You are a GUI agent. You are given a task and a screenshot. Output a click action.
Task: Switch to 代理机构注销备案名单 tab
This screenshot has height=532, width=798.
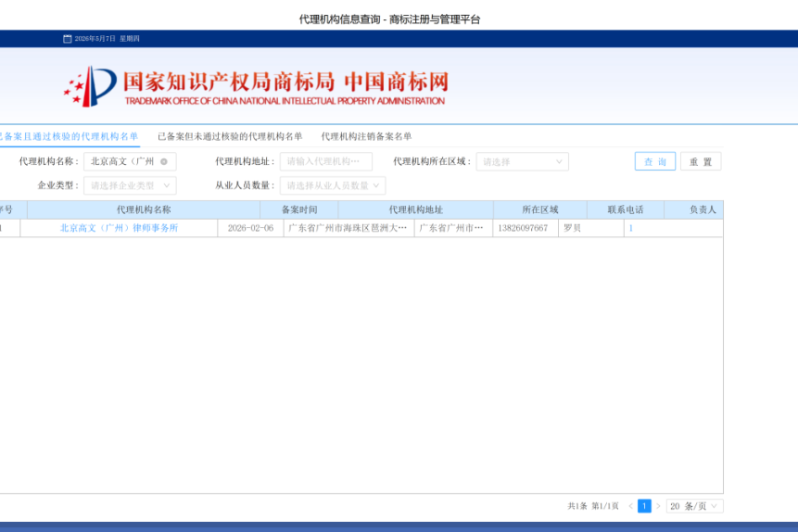(366, 136)
